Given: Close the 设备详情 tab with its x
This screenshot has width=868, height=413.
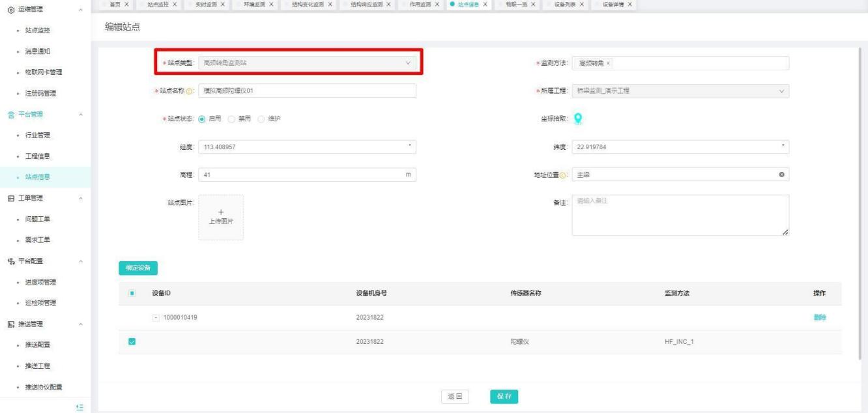Looking at the screenshot, I should point(630,5).
